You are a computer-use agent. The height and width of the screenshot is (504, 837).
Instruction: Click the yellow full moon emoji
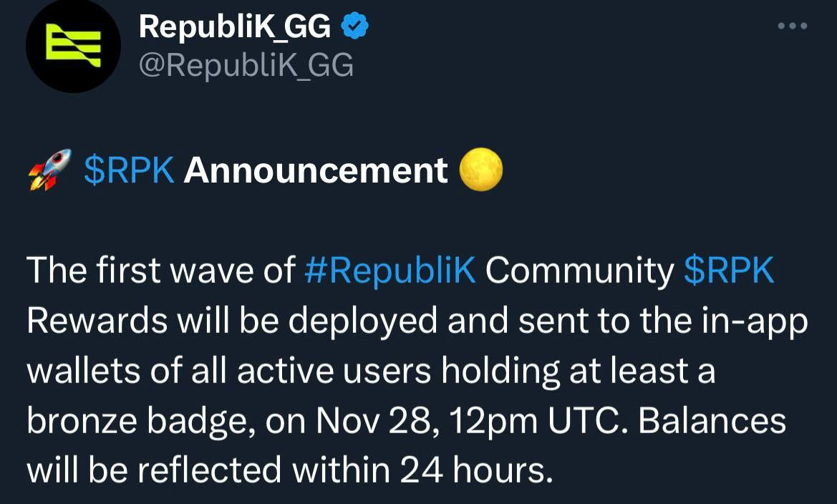480,170
